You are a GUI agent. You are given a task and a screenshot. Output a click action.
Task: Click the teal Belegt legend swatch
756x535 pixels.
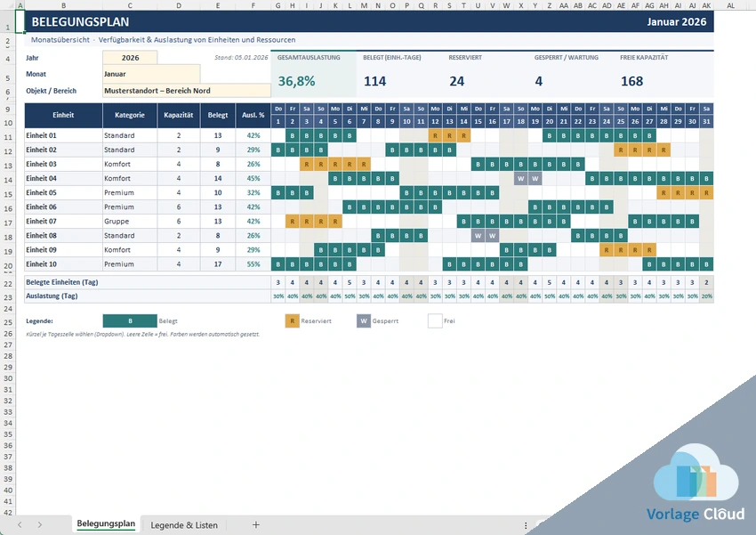click(x=130, y=320)
